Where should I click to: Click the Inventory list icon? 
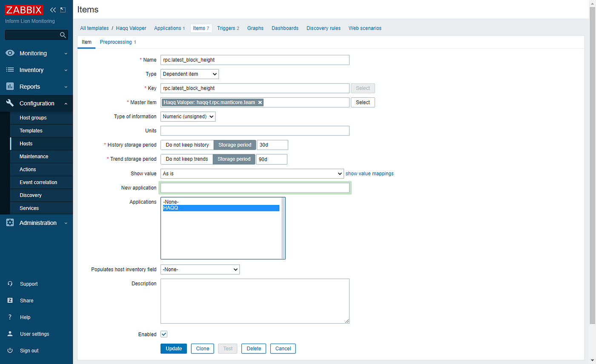[10, 70]
